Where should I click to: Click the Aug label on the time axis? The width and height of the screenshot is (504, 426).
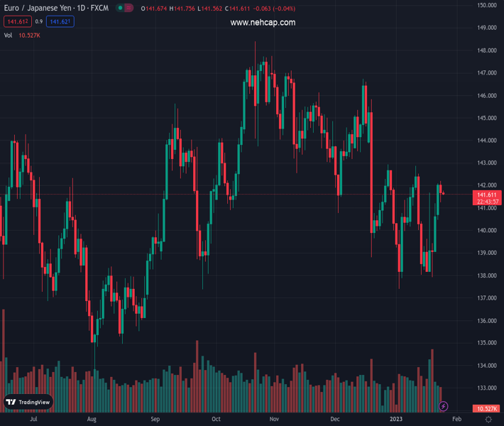(92, 420)
